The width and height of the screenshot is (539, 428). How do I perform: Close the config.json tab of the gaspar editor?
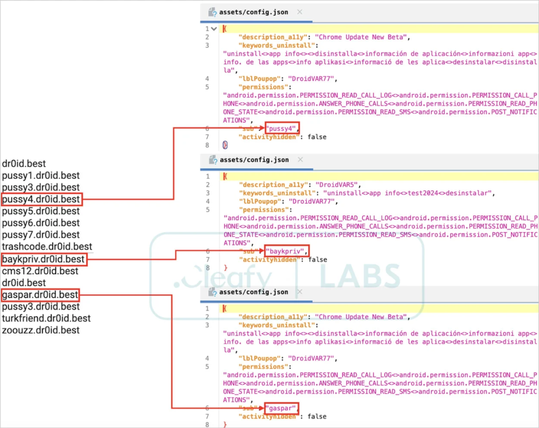coord(300,292)
